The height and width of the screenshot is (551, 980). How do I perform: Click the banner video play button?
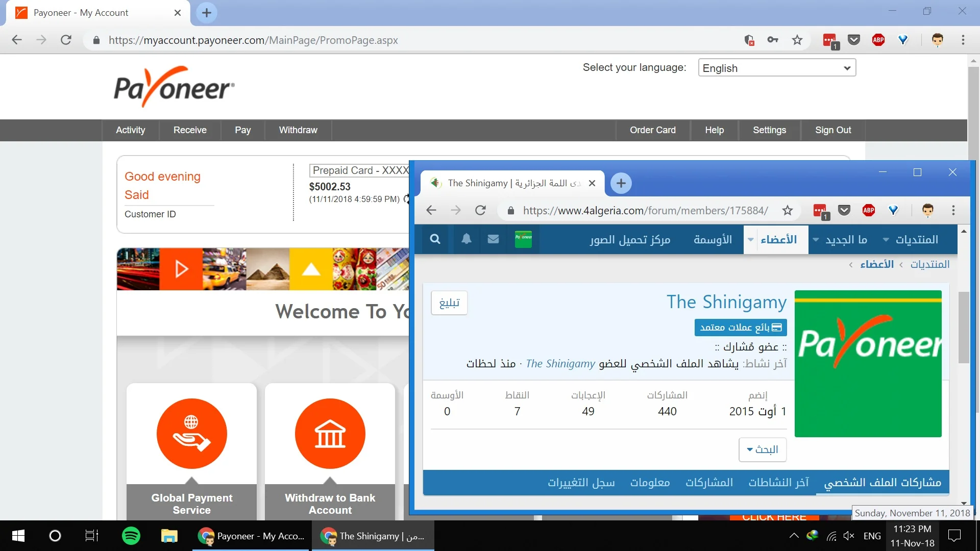(x=181, y=269)
